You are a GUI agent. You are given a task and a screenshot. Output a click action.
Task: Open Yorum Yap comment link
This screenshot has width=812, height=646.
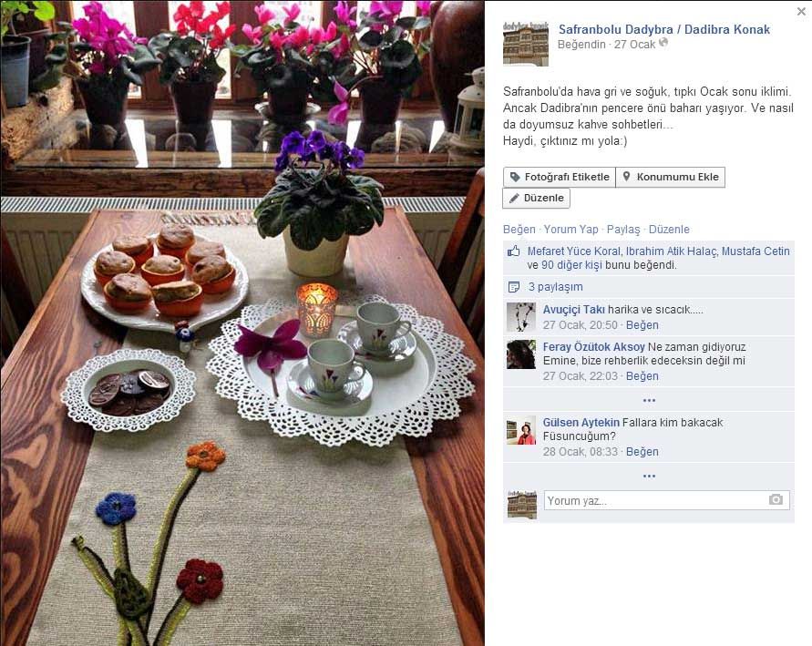point(570,230)
